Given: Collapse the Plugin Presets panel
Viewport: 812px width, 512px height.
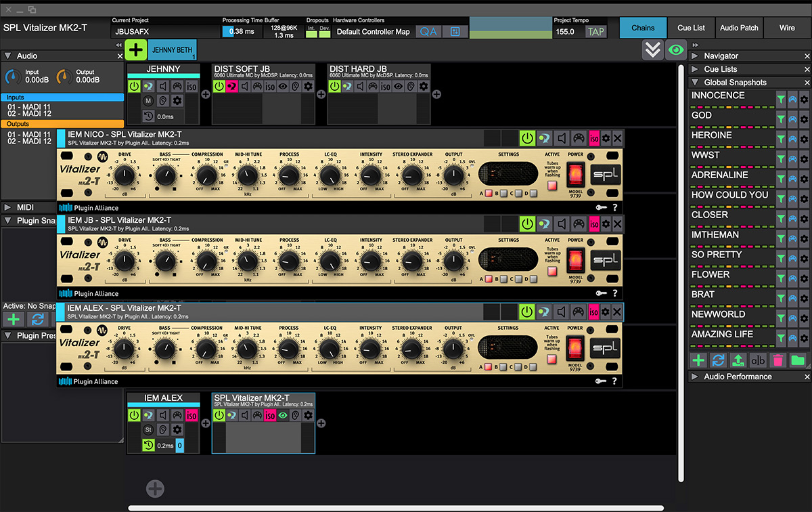Looking at the screenshot, I should [7, 336].
